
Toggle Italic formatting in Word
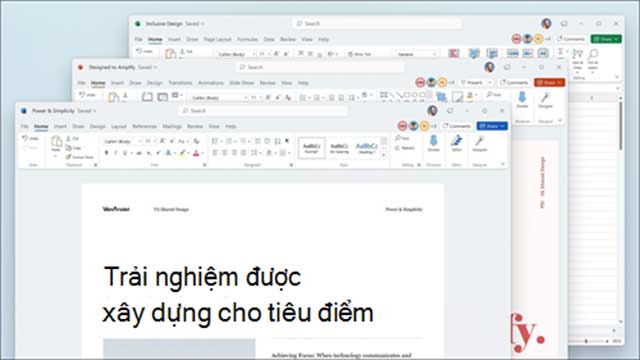click(x=116, y=153)
